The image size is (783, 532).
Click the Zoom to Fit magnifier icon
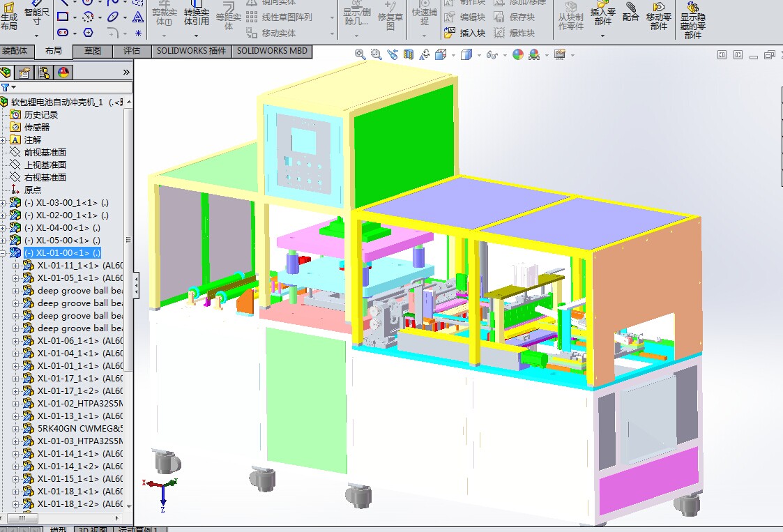[x=360, y=54]
